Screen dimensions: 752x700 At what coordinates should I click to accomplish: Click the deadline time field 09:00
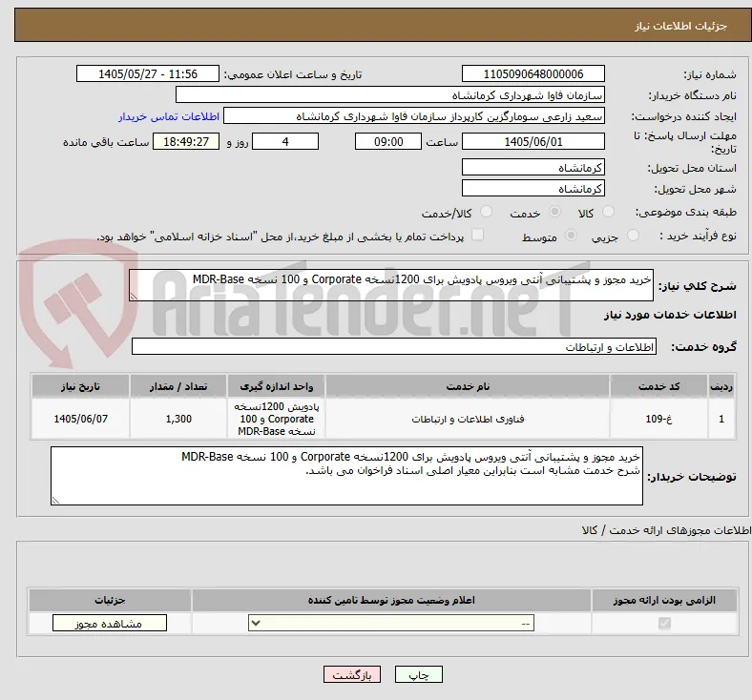click(x=388, y=141)
